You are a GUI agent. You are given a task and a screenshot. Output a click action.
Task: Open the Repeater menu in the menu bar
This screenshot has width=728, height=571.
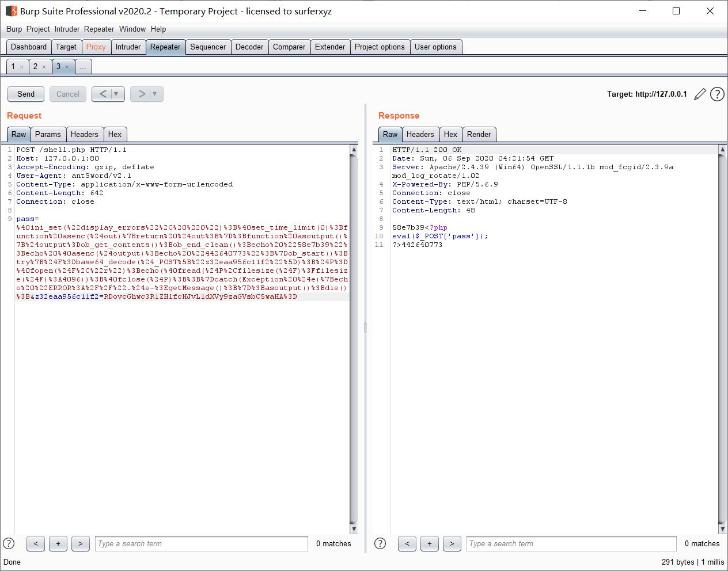point(99,29)
